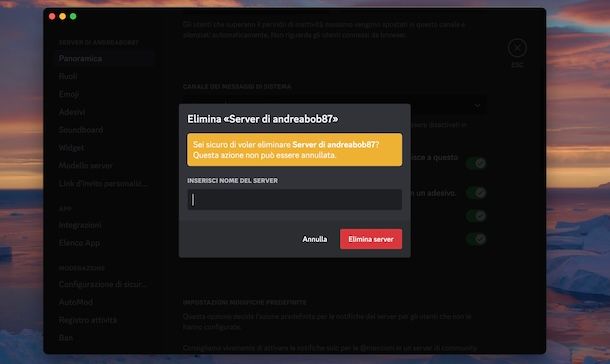Cancel deletion with the Annulla button

(315, 239)
